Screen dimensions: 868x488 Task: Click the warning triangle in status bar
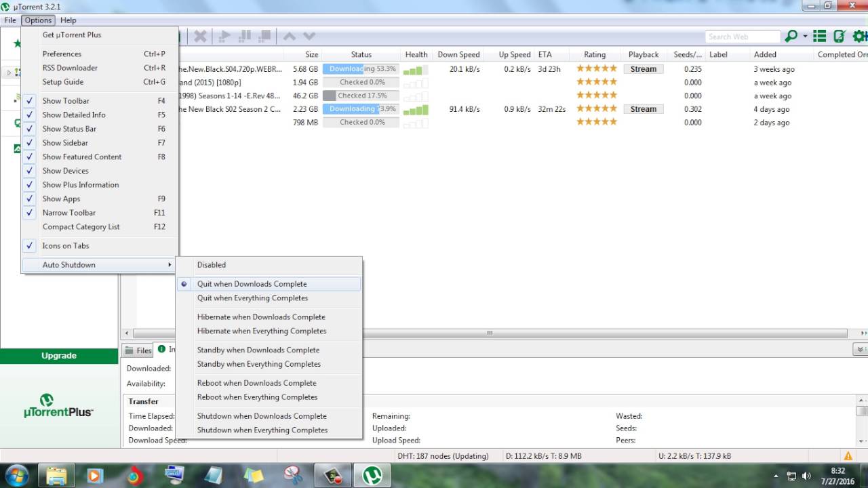coord(848,456)
